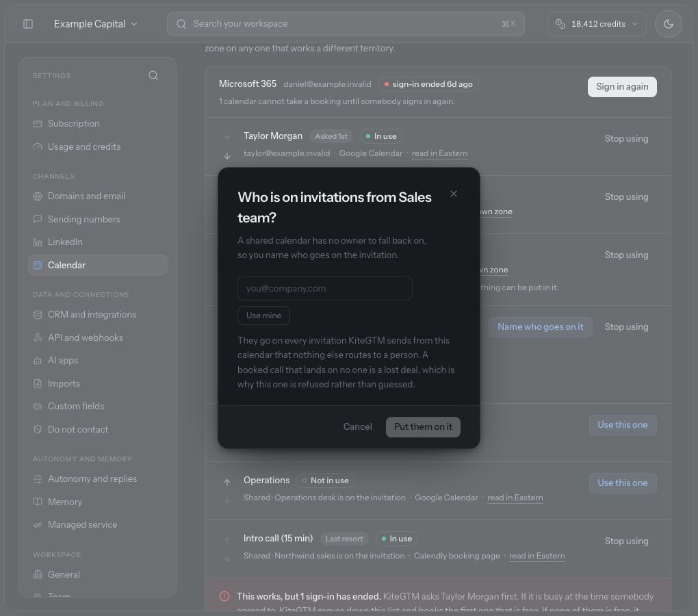Image resolution: width=698 pixels, height=616 pixels.
Task: Click daniel@example.invalid account text
Action: click(327, 85)
